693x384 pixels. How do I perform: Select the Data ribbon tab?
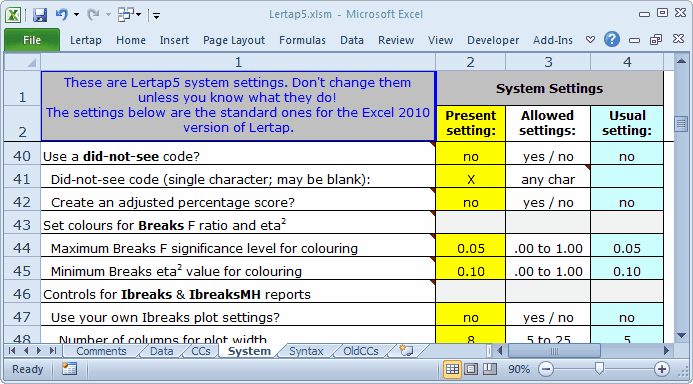[352, 40]
